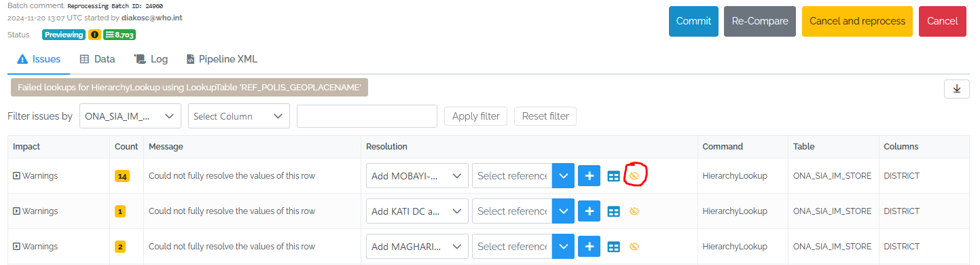Open the Add MOBAYI resolution dropdown

coord(417,176)
